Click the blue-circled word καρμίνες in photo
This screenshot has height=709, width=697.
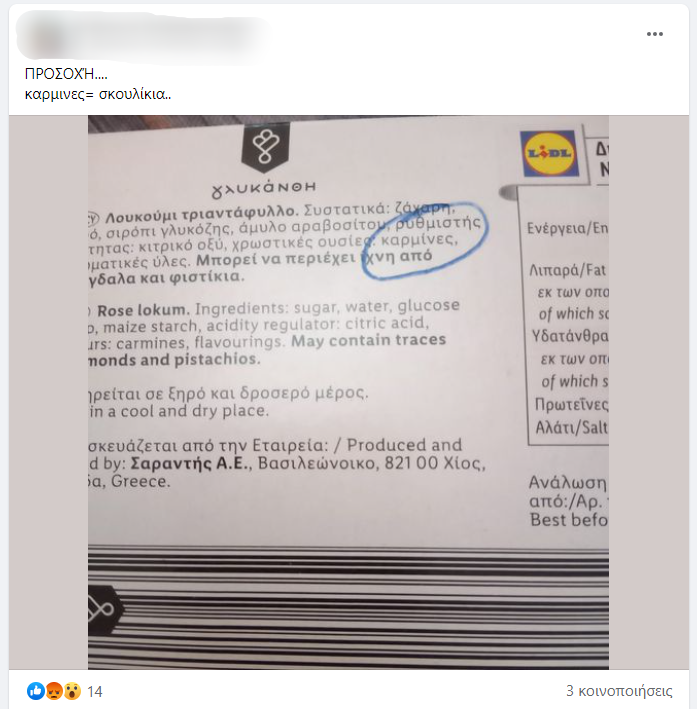coord(418,240)
